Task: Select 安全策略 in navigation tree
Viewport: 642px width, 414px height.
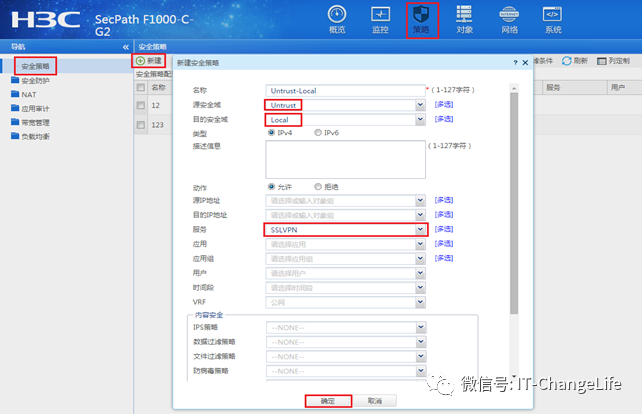Action: (x=35, y=66)
